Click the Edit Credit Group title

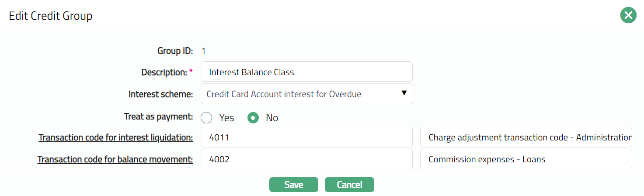[x=51, y=16]
